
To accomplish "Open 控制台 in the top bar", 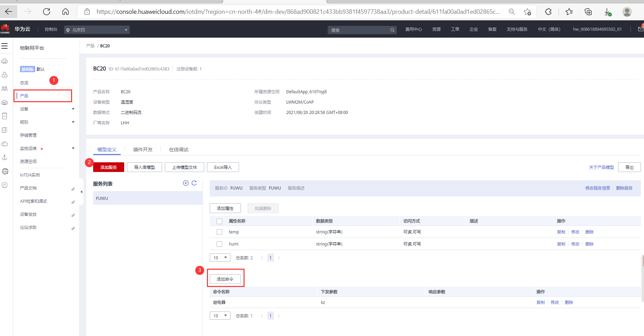I will pos(51,29).
